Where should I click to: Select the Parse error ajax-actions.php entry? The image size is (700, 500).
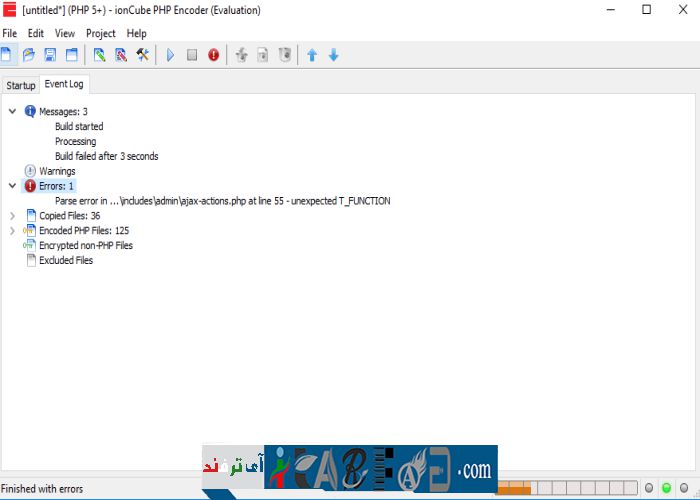point(222,201)
